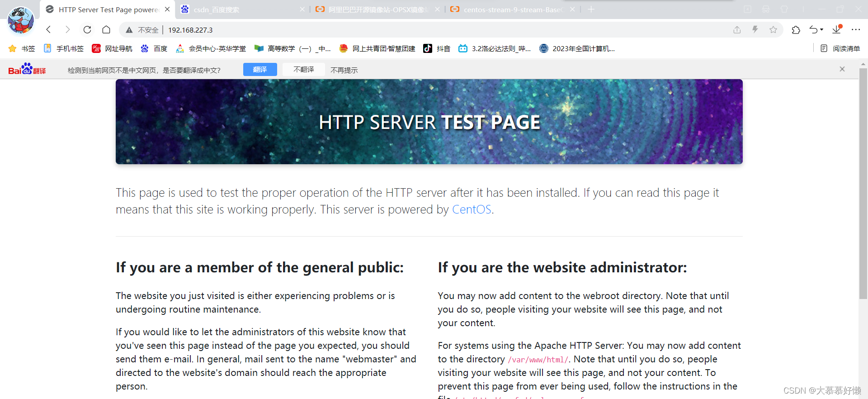Open the undo-close dropdown arrow
Screen dimensions: 868x399
tap(821, 30)
